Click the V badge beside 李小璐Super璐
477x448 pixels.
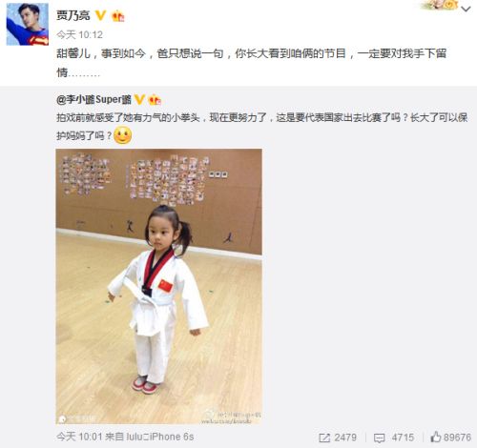[x=139, y=100]
